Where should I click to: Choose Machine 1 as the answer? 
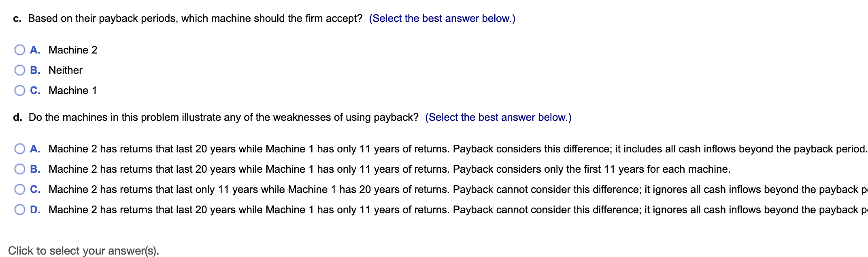tap(19, 90)
